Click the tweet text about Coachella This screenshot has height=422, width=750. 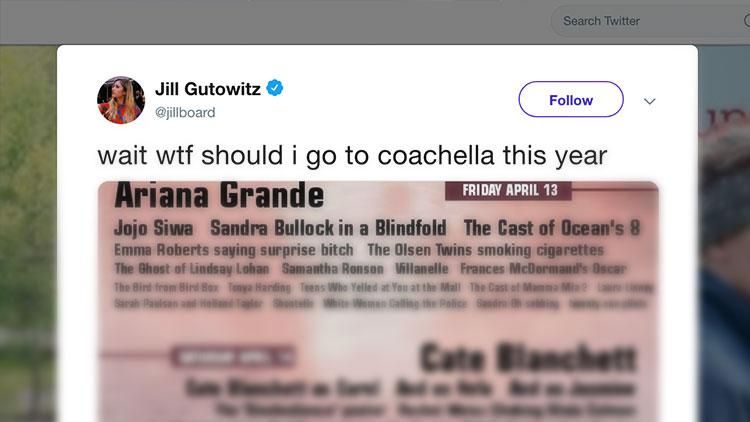point(352,156)
